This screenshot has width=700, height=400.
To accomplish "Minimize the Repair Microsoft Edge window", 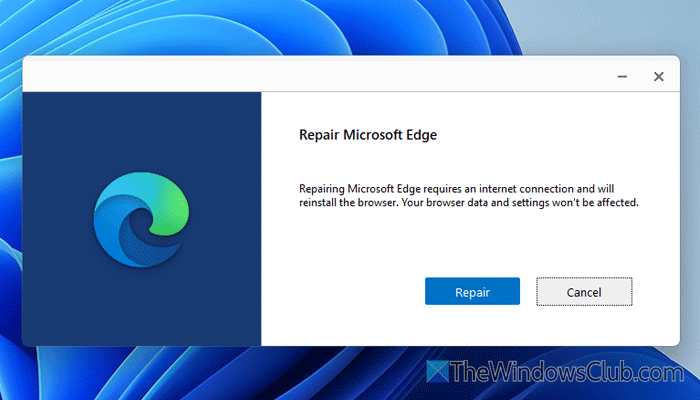I will 622,77.
